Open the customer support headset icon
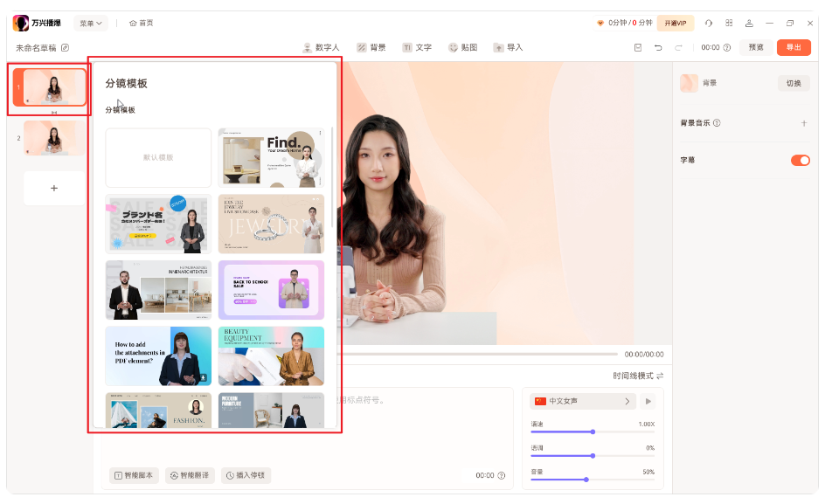 709,22
